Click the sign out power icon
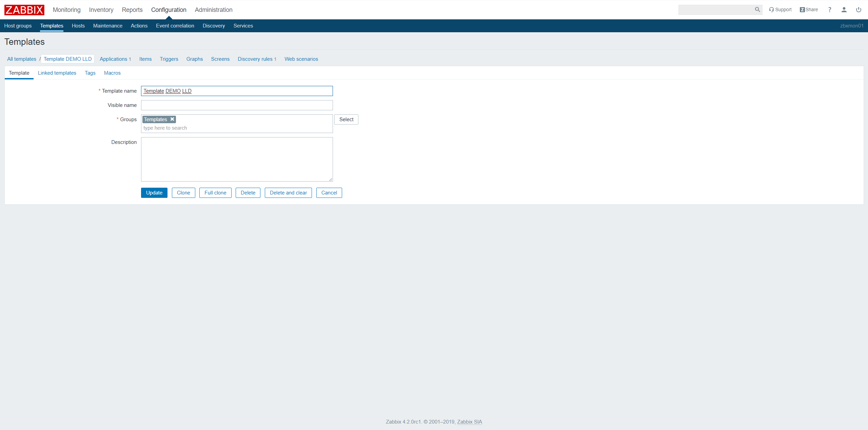 click(859, 10)
